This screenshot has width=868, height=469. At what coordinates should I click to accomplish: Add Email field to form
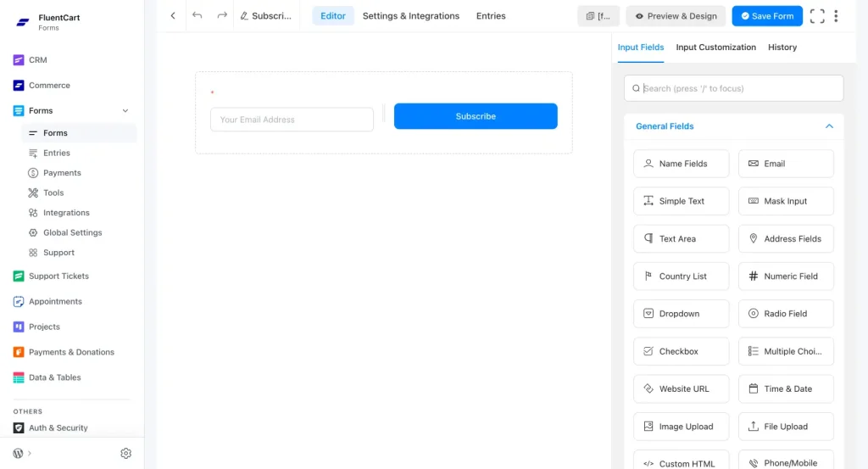[x=786, y=164]
